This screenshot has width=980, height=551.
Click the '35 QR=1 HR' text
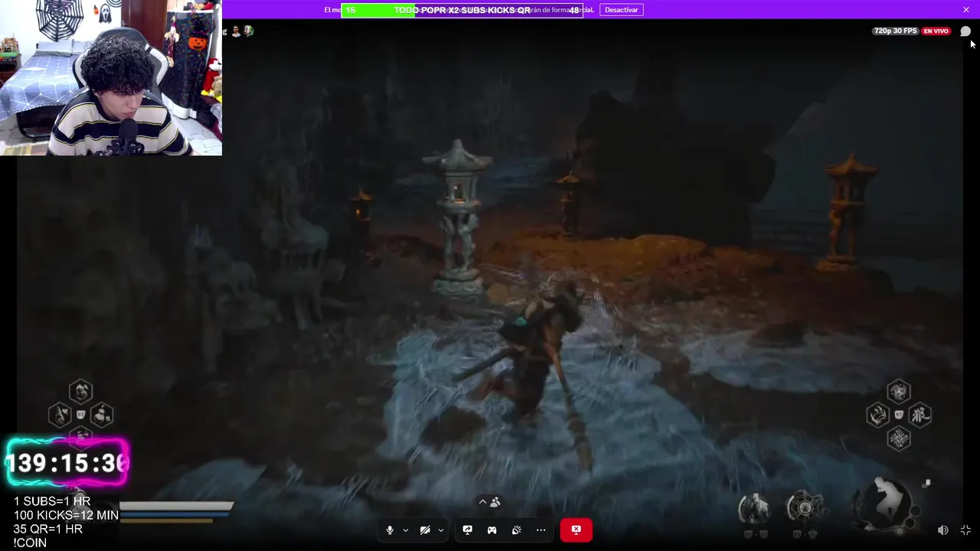[48, 530]
